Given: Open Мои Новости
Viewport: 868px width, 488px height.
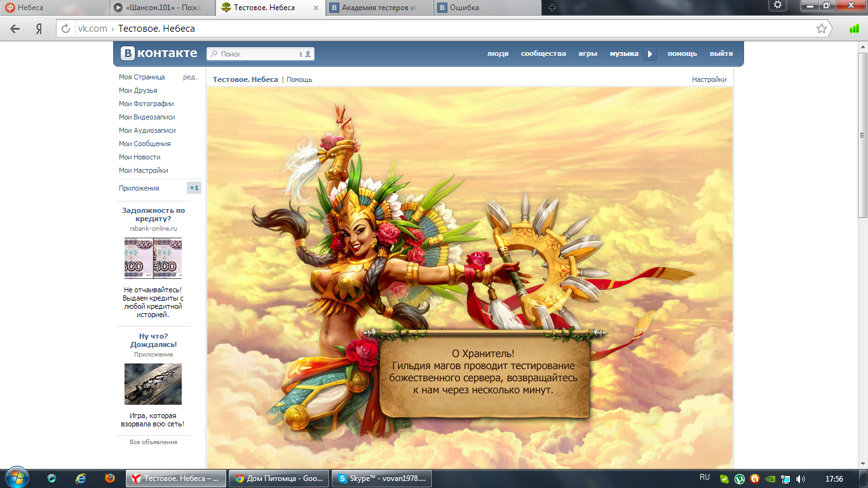Looking at the screenshot, I should pyautogui.click(x=139, y=157).
